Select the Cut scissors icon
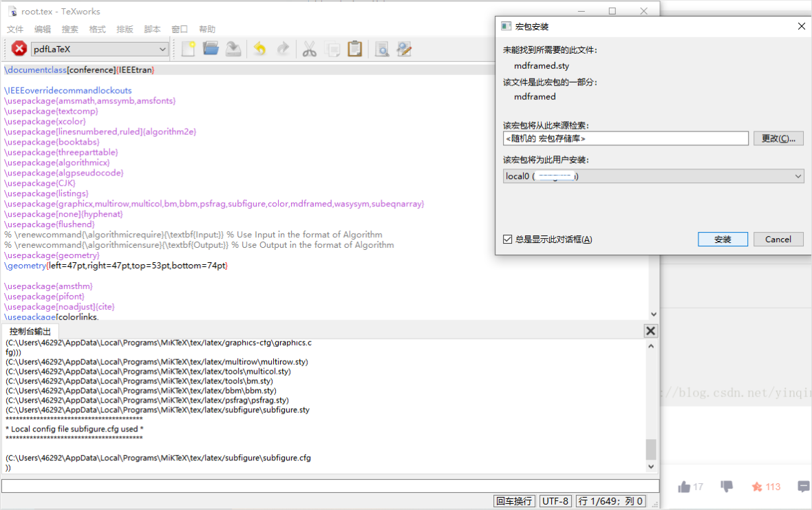Screen dimensions: 812x510 tap(309, 48)
